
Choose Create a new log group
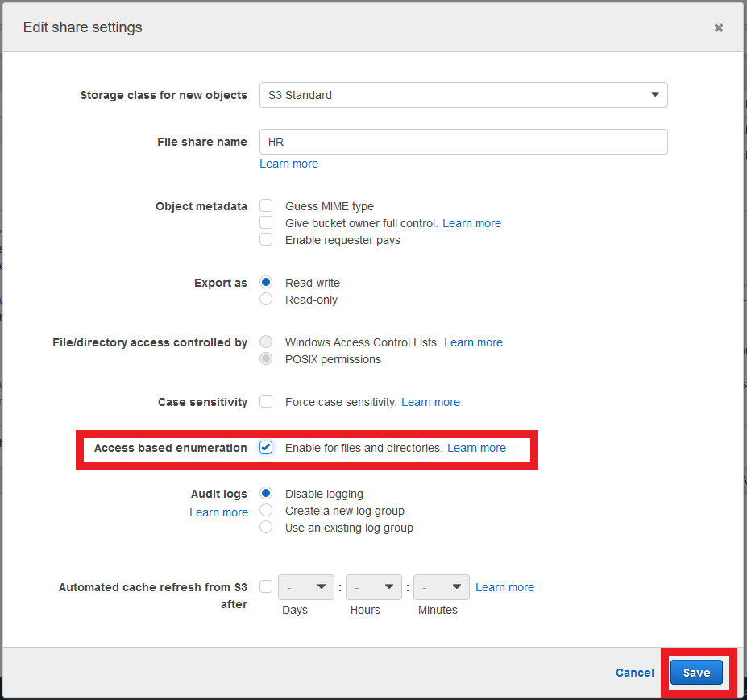(266, 510)
